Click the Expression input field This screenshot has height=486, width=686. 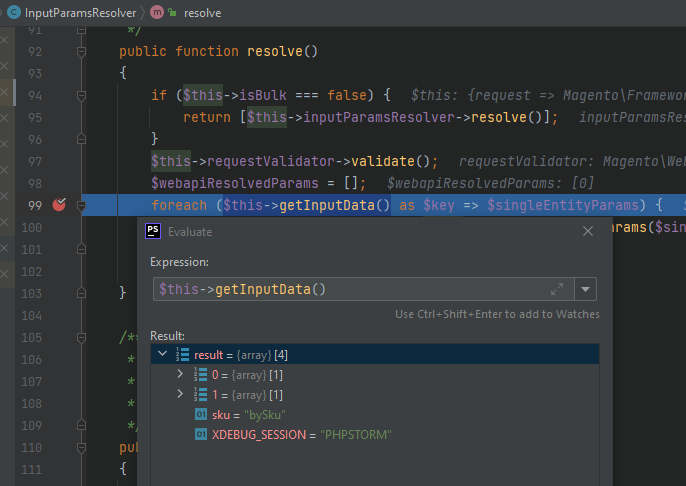[363, 289]
